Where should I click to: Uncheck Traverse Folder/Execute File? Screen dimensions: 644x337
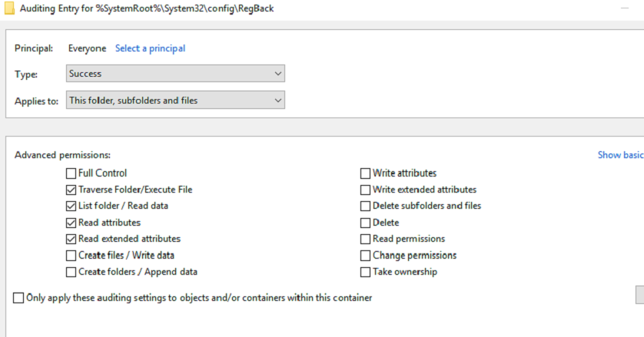[71, 190]
